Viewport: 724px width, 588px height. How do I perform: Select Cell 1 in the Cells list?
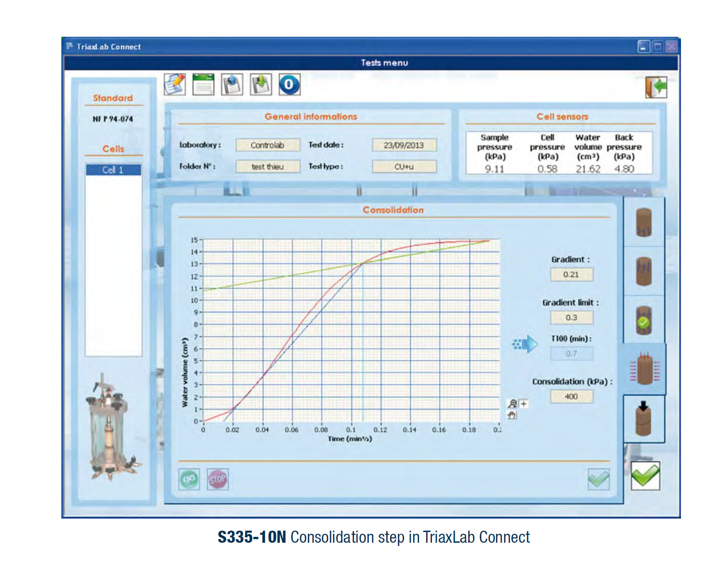coord(113,170)
